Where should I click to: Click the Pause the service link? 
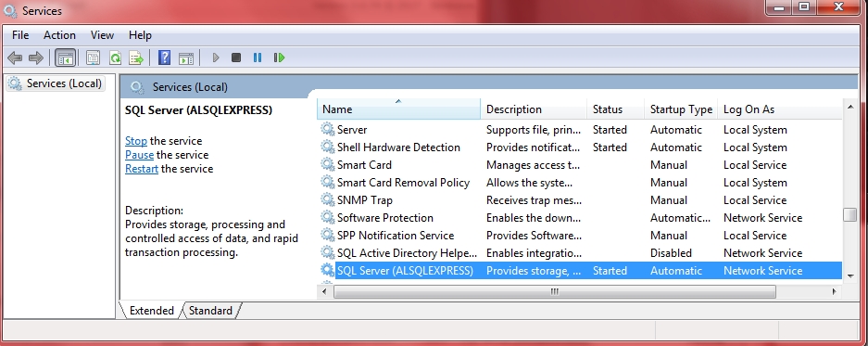tap(139, 155)
